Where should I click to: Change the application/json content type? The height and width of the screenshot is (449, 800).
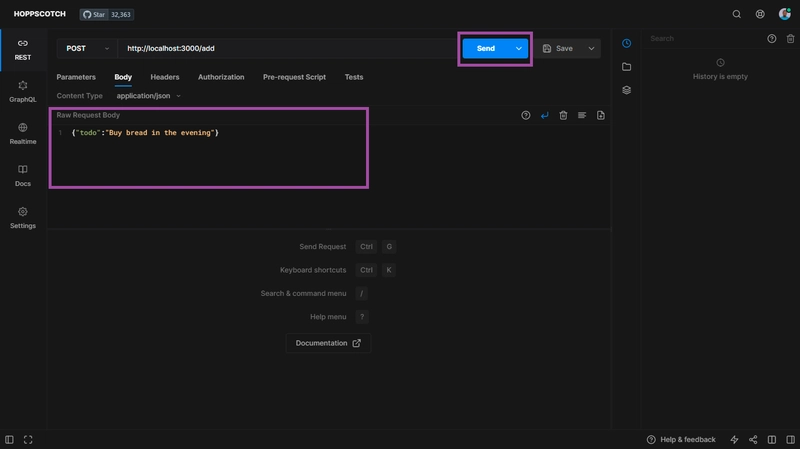click(148, 96)
